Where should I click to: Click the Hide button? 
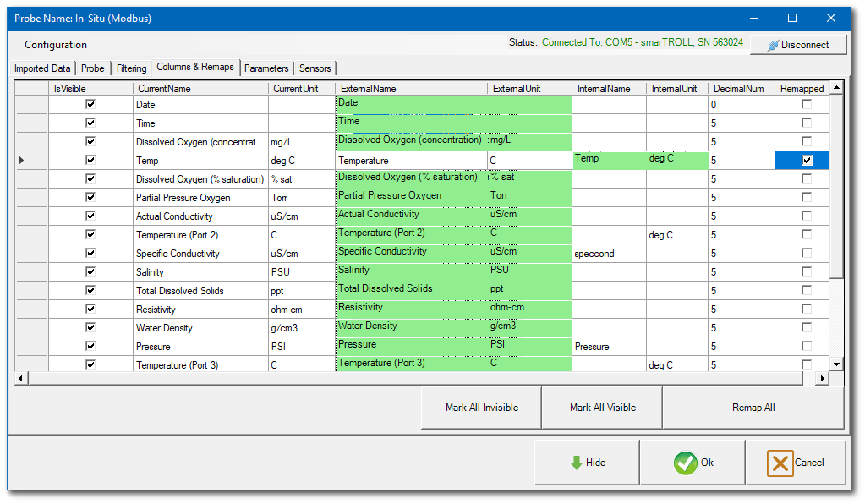tap(587, 463)
